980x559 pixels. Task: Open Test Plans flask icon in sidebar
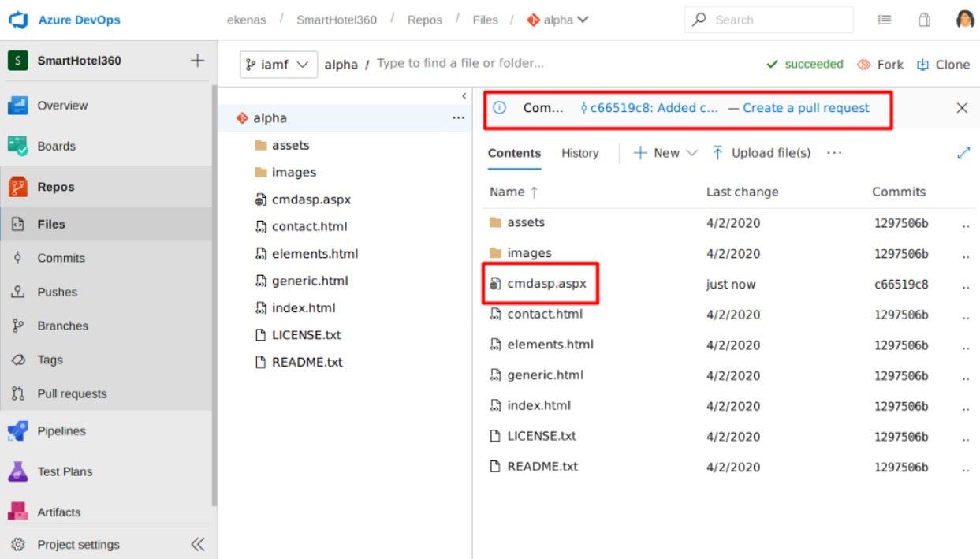click(x=18, y=471)
